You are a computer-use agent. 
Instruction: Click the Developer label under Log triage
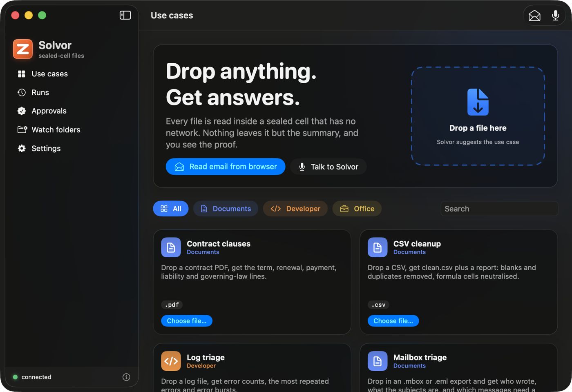(x=201, y=366)
